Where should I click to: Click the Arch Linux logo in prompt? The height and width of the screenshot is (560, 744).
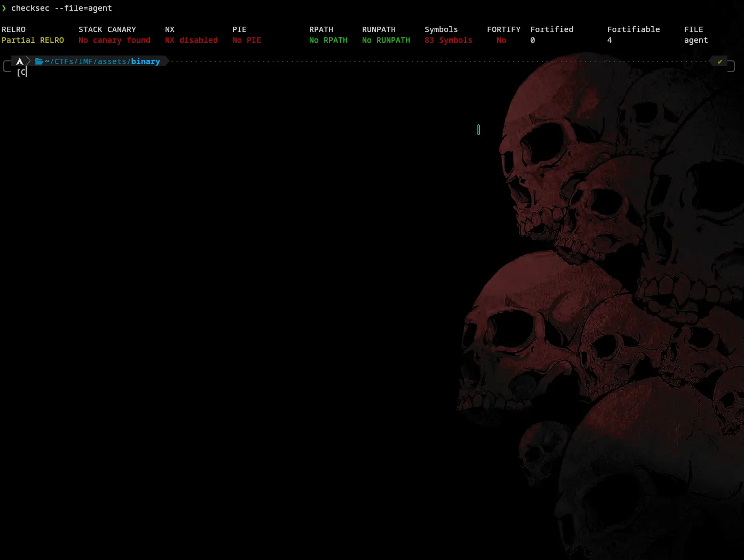click(x=20, y=61)
